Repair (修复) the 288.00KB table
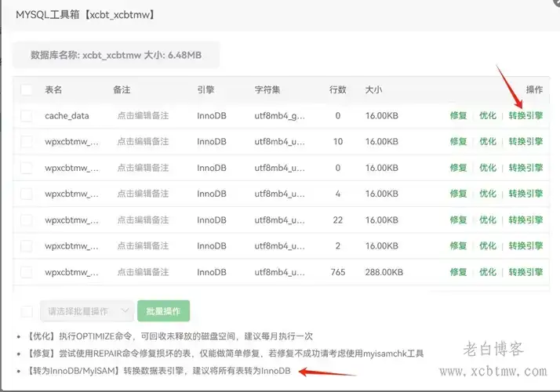This screenshot has width=560, height=392. point(459,272)
